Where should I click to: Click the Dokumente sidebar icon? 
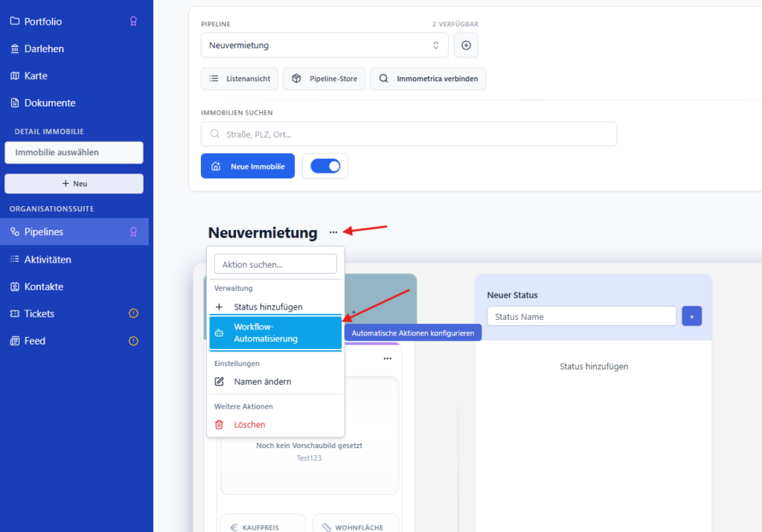(x=15, y=103)
